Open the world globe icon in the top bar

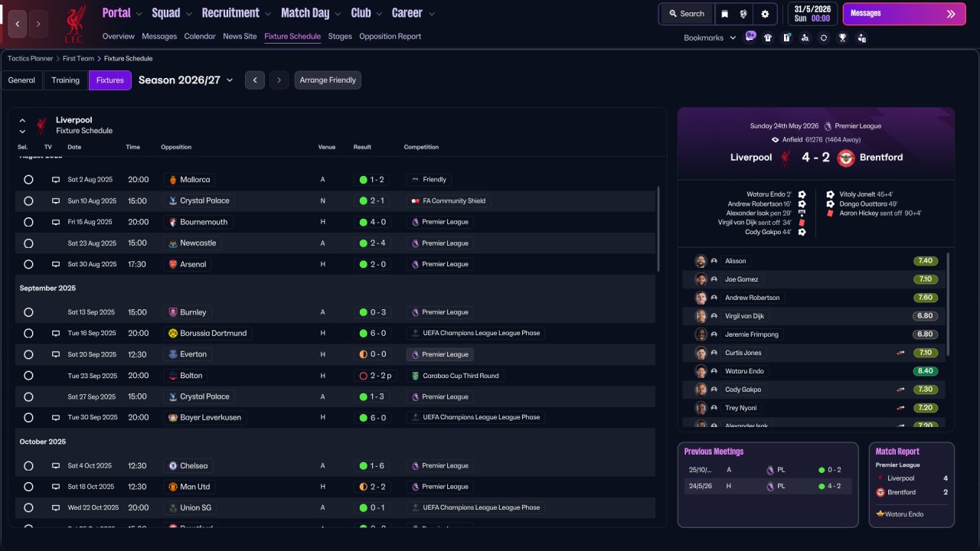coord(743,14)
